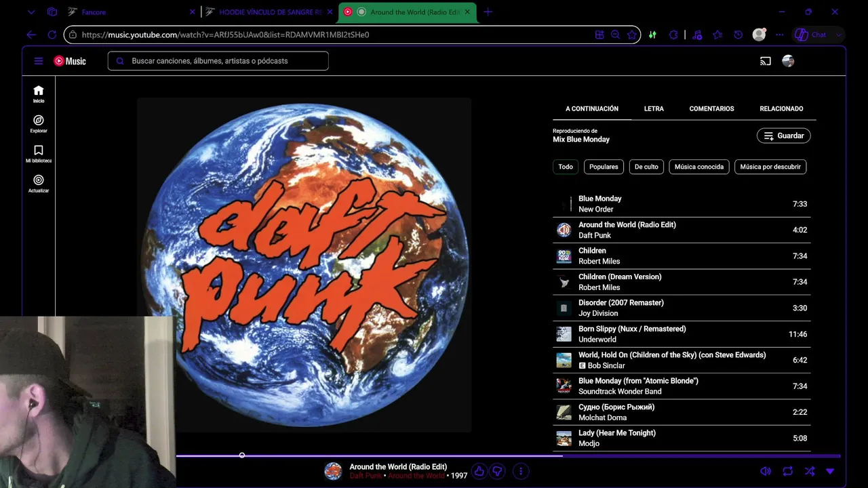Like the song with thumbs up
The image size is (868, 488).
coord(479,471)
